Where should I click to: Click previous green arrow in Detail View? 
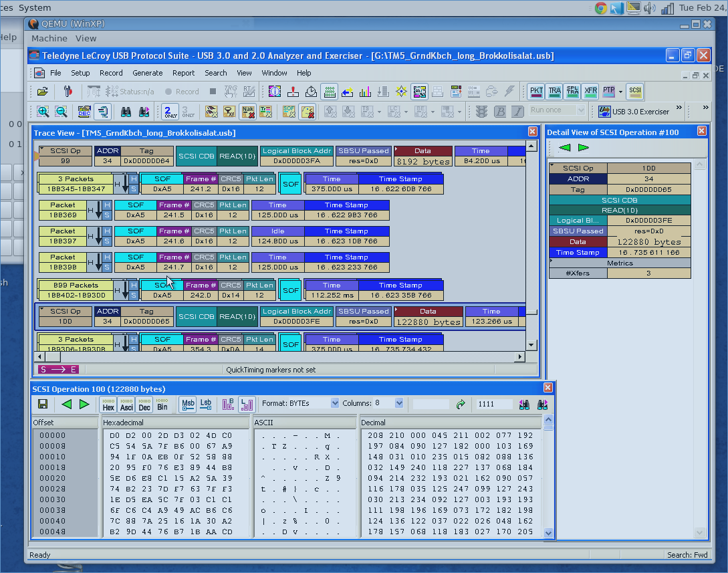565,148
